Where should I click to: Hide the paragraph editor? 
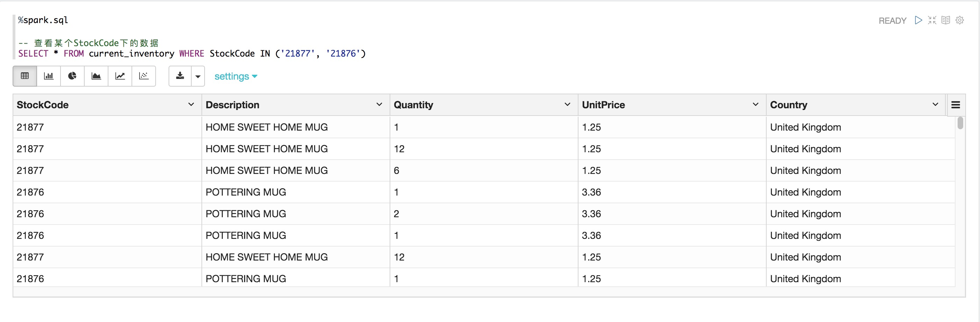tap(932, 20)
